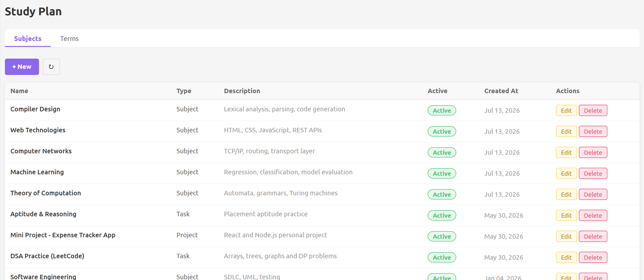Click May 30, 2026 date for Aptitude & Reasoning
This screenshot has width=644, height=280.
coord(504,216)
